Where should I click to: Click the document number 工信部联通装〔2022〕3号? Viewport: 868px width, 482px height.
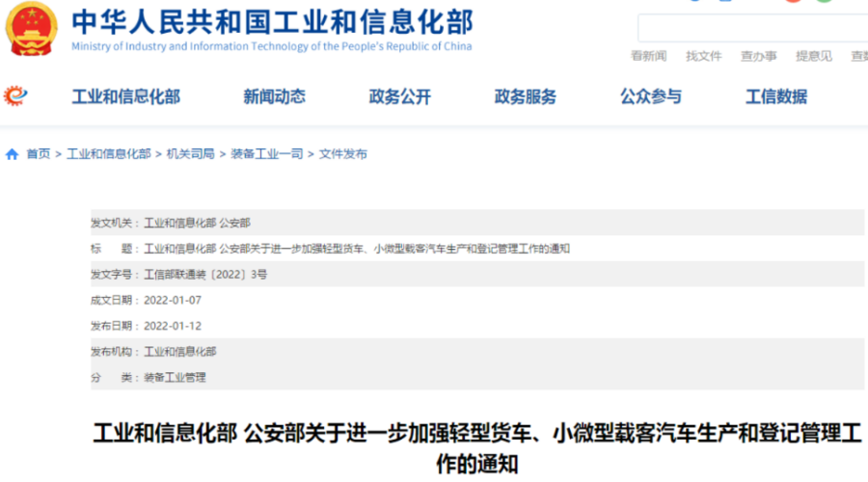point(205,275)
